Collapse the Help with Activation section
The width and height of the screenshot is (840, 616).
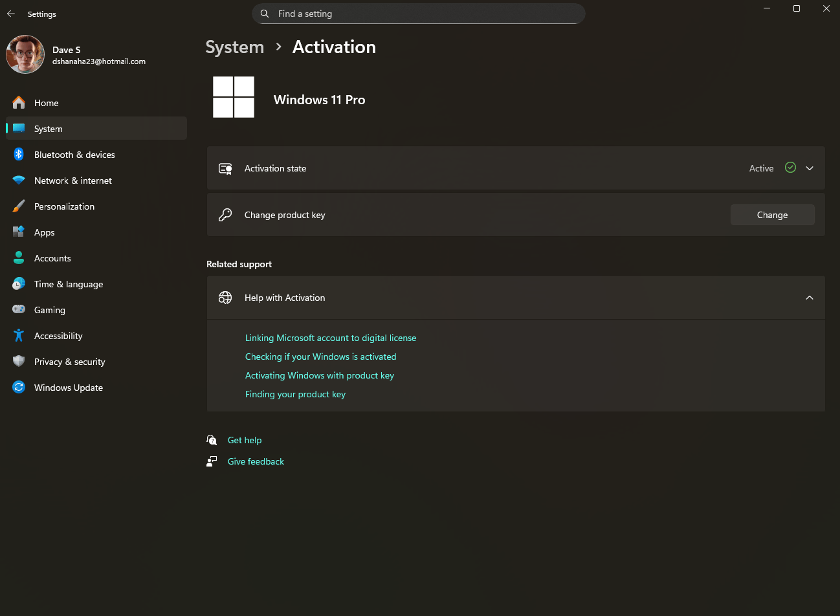[810, 298]
